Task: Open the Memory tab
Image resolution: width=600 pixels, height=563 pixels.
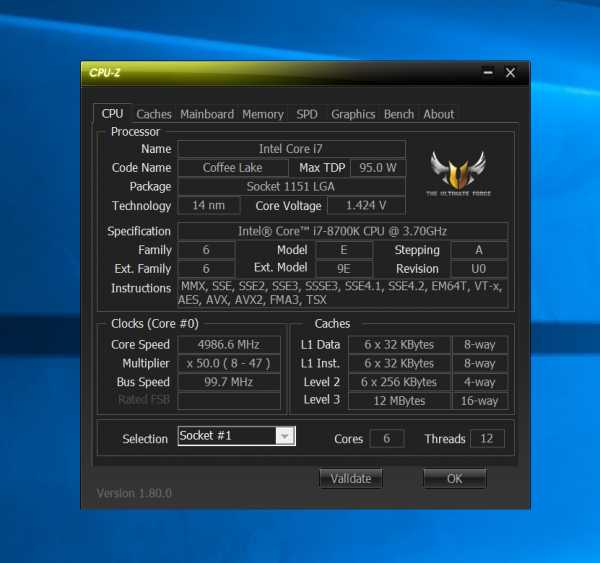Action: click(263, 114)
